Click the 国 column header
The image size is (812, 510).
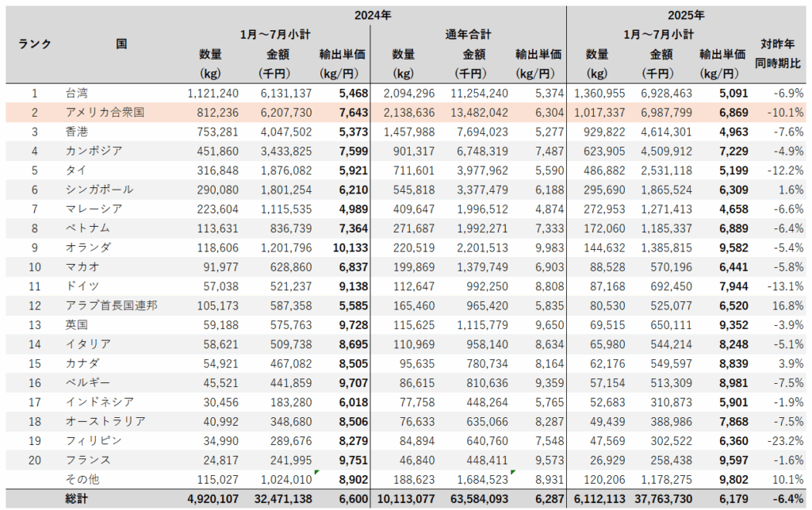click(x=121, y=44)
